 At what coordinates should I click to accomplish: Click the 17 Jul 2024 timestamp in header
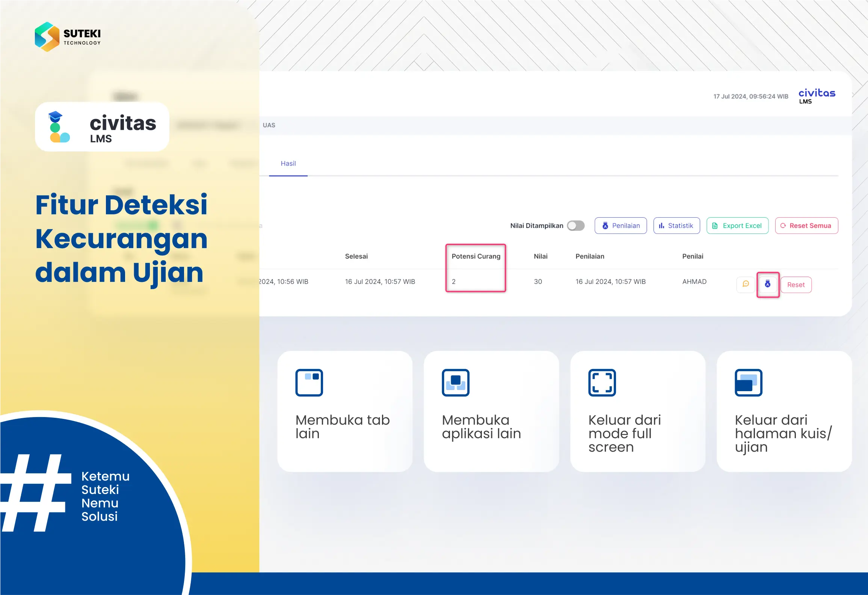tap(750, 96)
